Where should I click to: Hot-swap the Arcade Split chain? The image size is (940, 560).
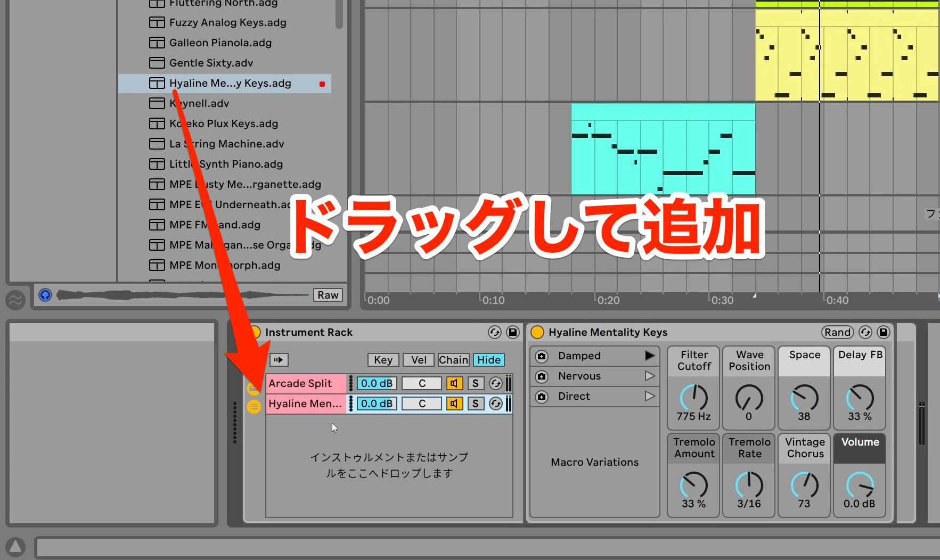(x=496, y=383)
